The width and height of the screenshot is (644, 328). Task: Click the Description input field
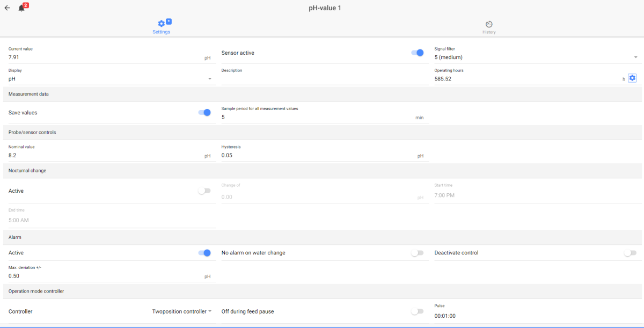tap(325, 76)
